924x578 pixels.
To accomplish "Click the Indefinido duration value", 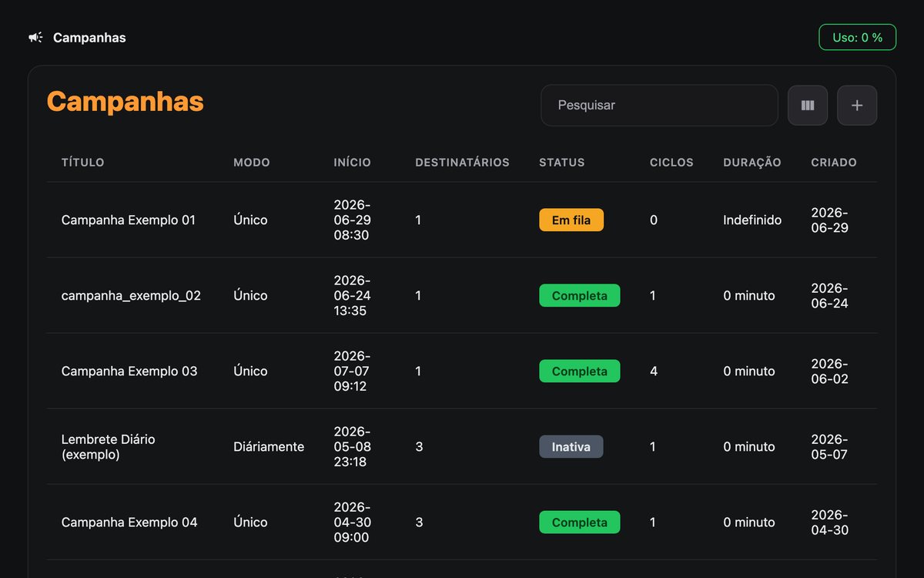I will coord(752,220).
